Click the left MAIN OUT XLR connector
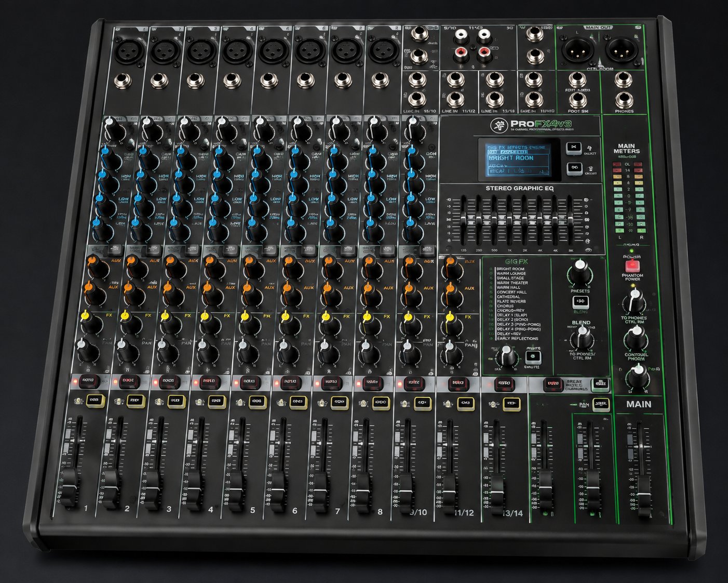728x583 pixels. point(577,51)
